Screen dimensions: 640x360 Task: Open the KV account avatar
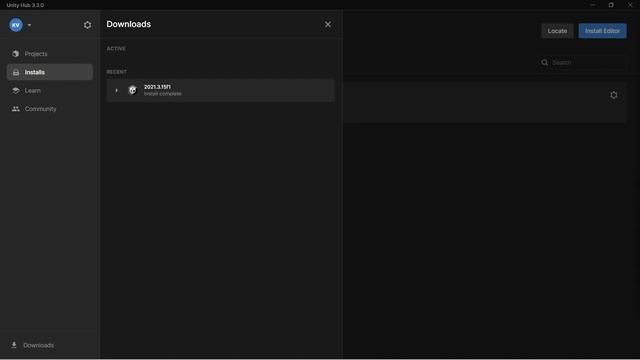pos(16,25)
